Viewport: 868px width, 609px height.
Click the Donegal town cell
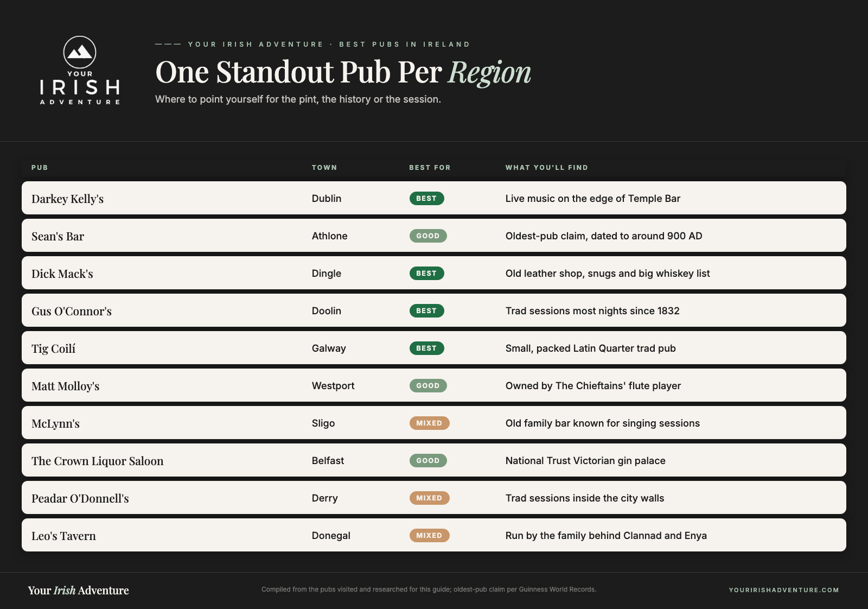pyautogui.click(x=331, y=536)
